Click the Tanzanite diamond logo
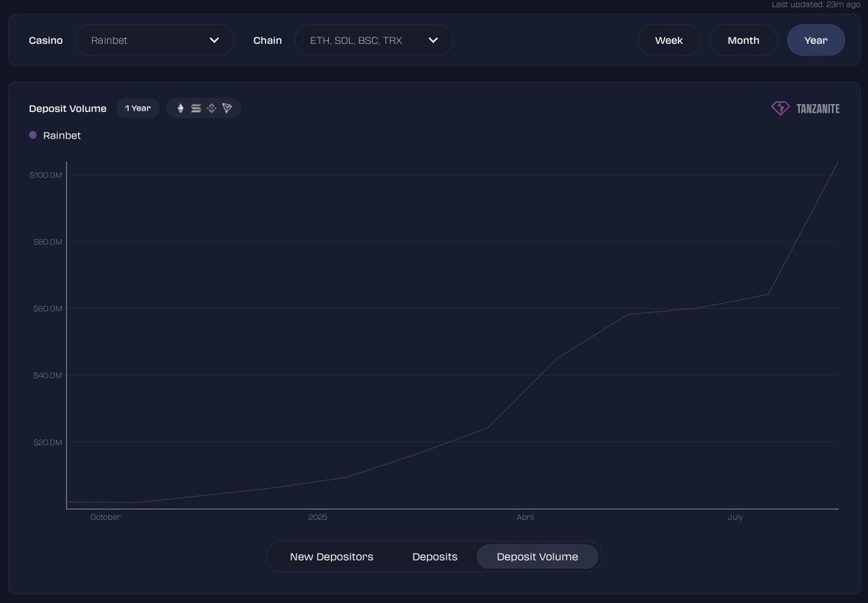 tap(780, 108)
